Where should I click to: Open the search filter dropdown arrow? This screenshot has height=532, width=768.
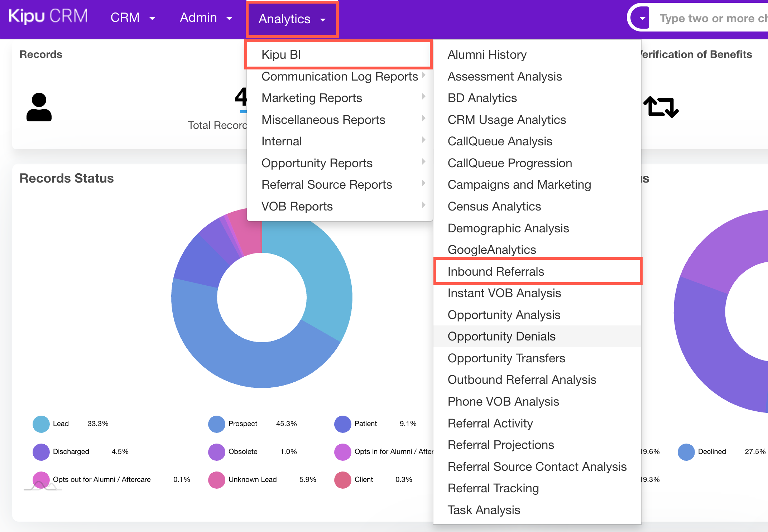click(x=642, y=18)
